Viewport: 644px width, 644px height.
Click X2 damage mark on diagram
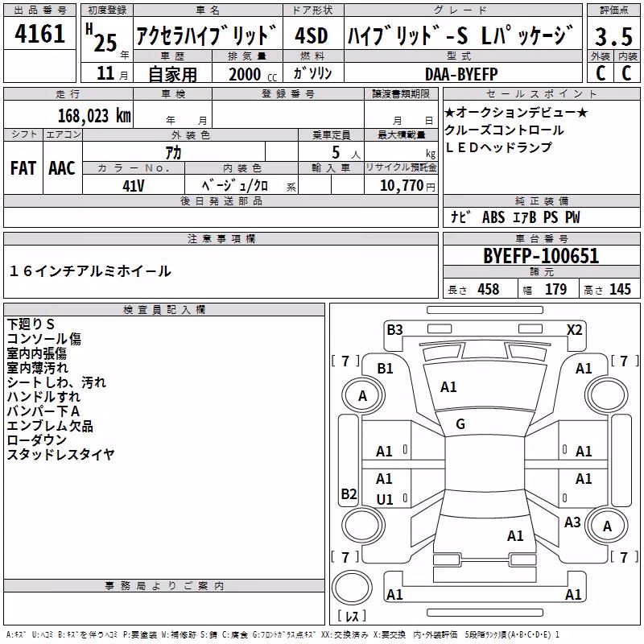(574, 330)
